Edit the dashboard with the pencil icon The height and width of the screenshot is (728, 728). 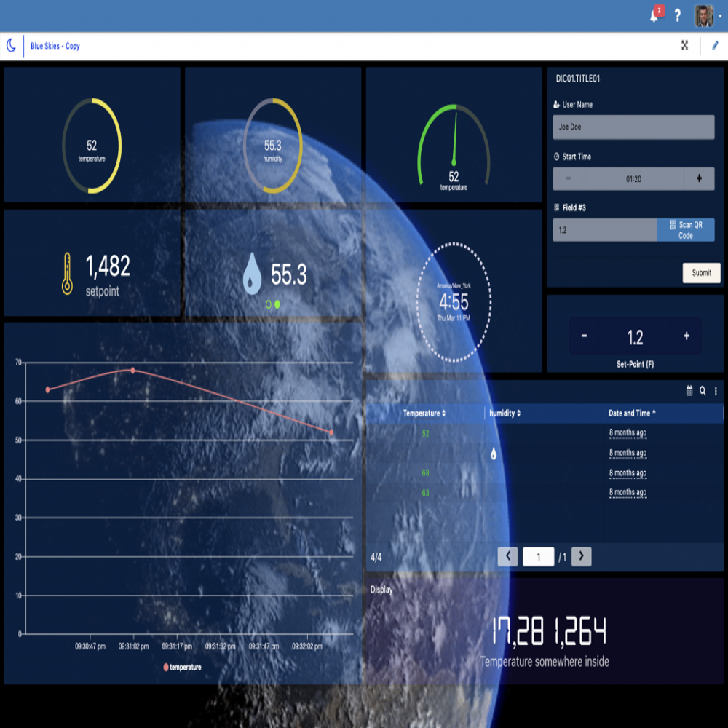(x=714, y=45)
